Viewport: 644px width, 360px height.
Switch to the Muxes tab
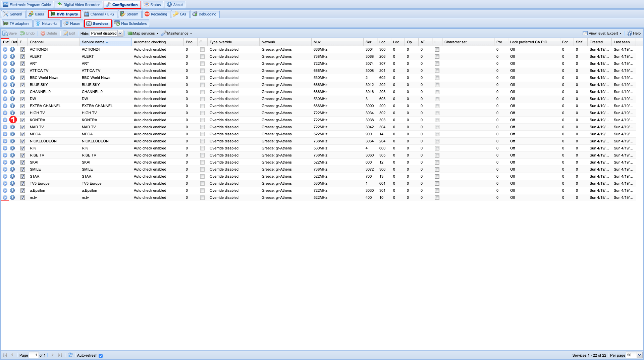(x=72, y=24)
